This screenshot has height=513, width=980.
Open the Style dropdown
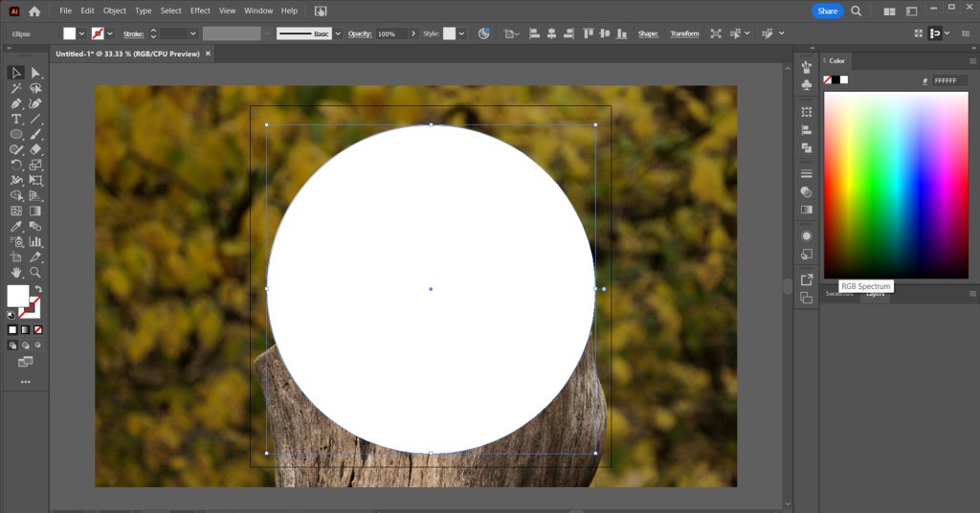(x=462, y=33)
